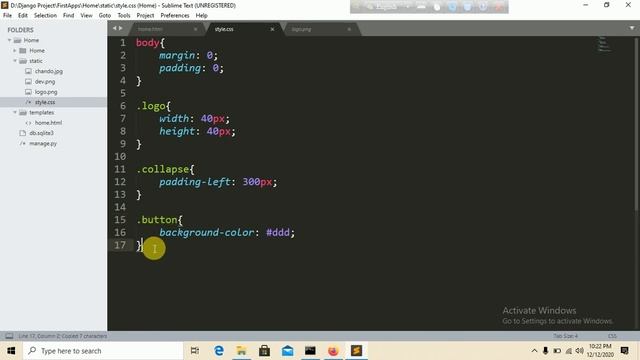The width and height of the screenshot is (640, 360).
Task: Open the Preferences menu
Action: pyautogui.click(x=175, y=16)
